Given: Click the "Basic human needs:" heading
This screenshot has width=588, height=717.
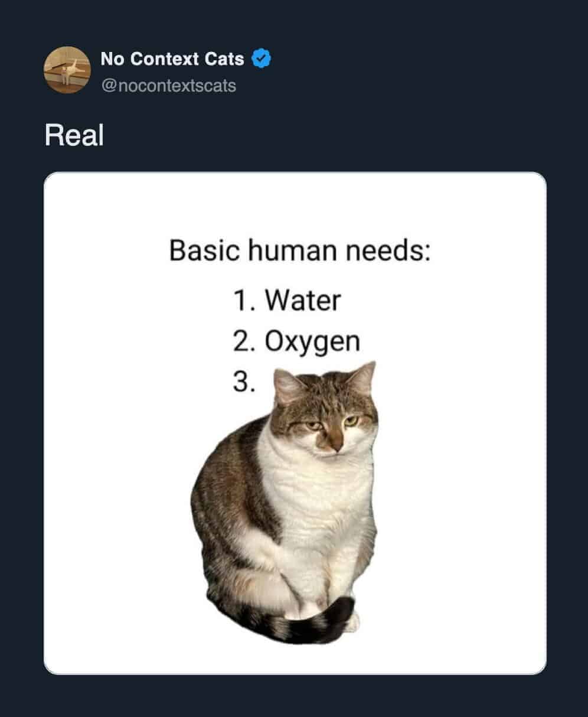Looking at the screenshot, I should pyautogui.click(x=300, y=250).
